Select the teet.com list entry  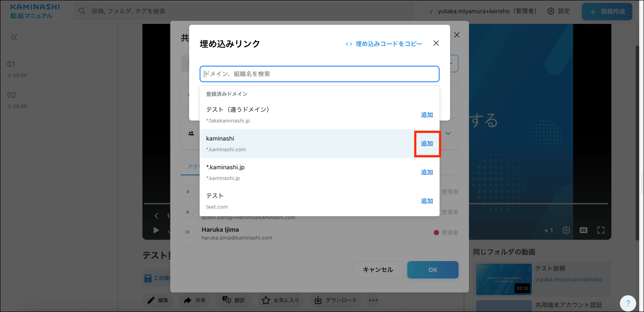320,201
